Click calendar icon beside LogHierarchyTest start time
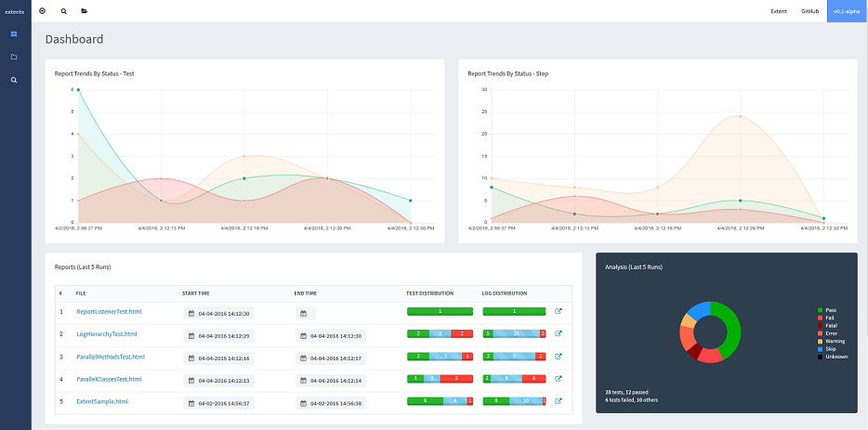Screen dimensions: 868x430 click(191, 335)
